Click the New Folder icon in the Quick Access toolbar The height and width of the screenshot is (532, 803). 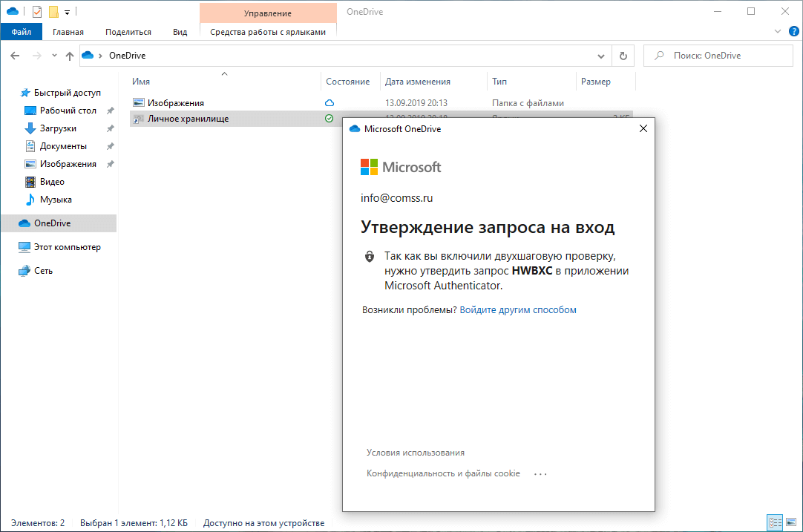(x=53, y=11)
